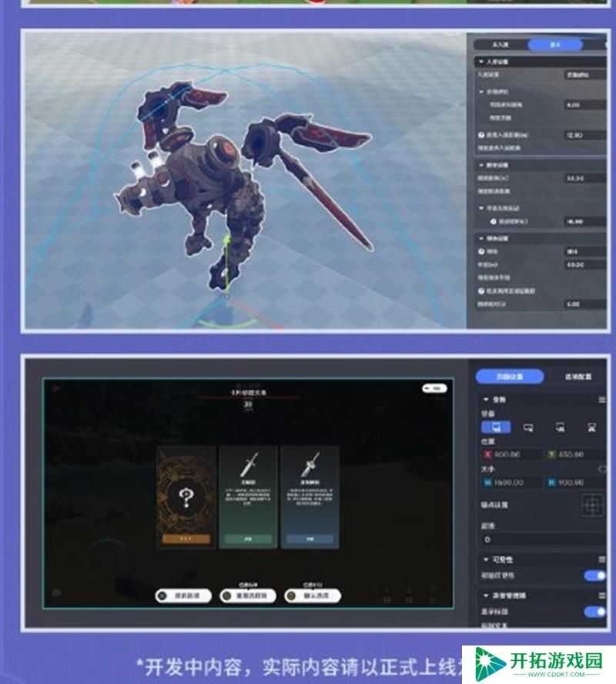The width and height of the screenshot is (616, 684).
Task: Click the layer field showing 0
Action: pos(543,540)
